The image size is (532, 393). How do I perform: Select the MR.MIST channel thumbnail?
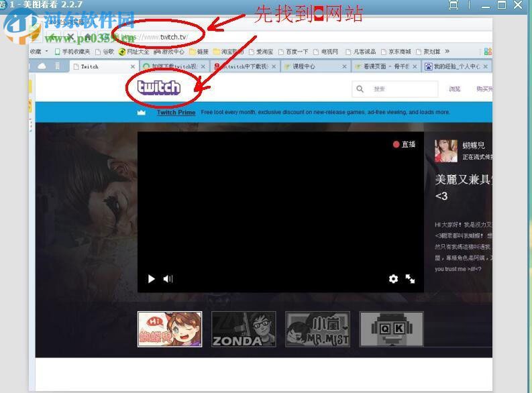click(x=317, y=329)
